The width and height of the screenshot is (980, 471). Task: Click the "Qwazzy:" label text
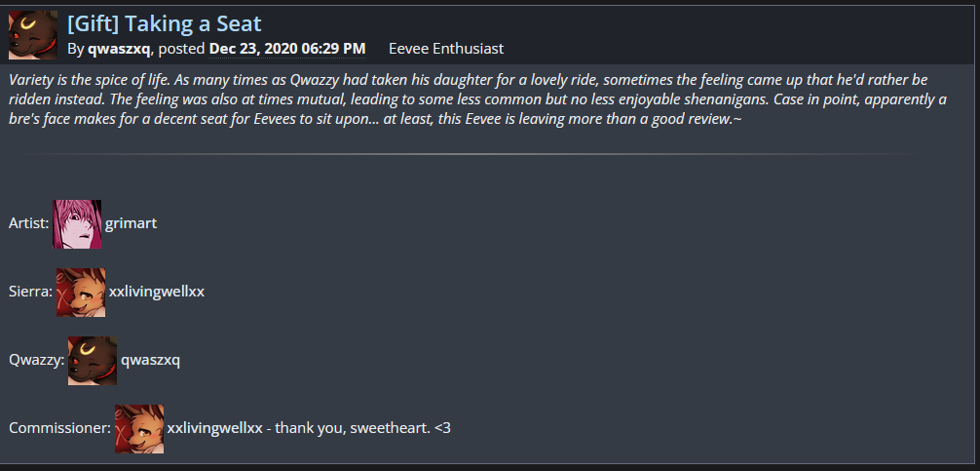click(36, 360)
